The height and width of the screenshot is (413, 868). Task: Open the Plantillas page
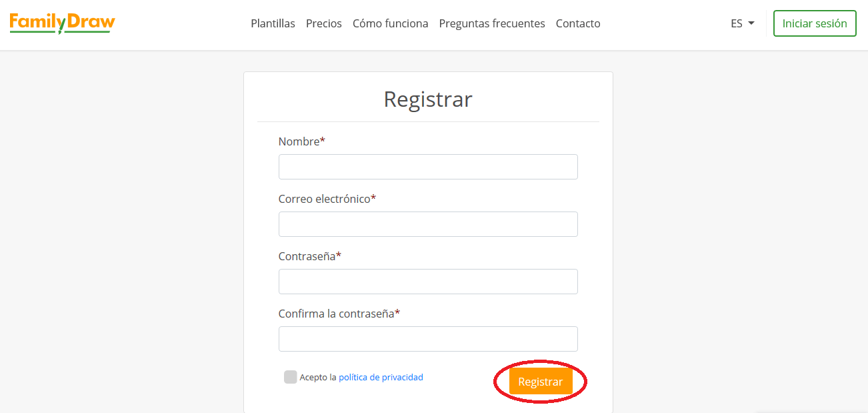pyautogui.click(x=273, y=23)
